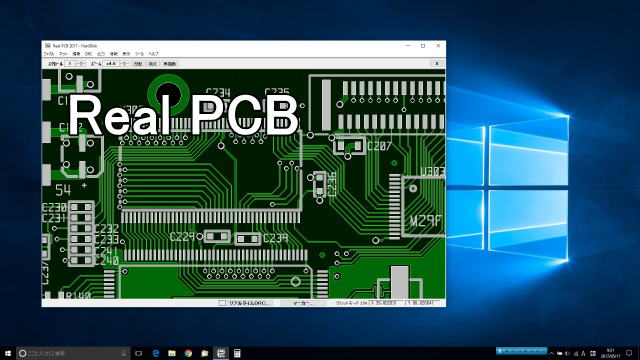This screenshot has width=640, height=360.
Task: Maximize the Real PCB window
Action: point(423,46)
